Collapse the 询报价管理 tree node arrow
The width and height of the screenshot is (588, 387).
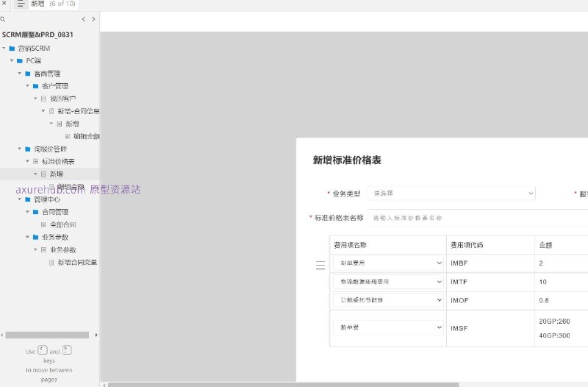click(20, 149)
